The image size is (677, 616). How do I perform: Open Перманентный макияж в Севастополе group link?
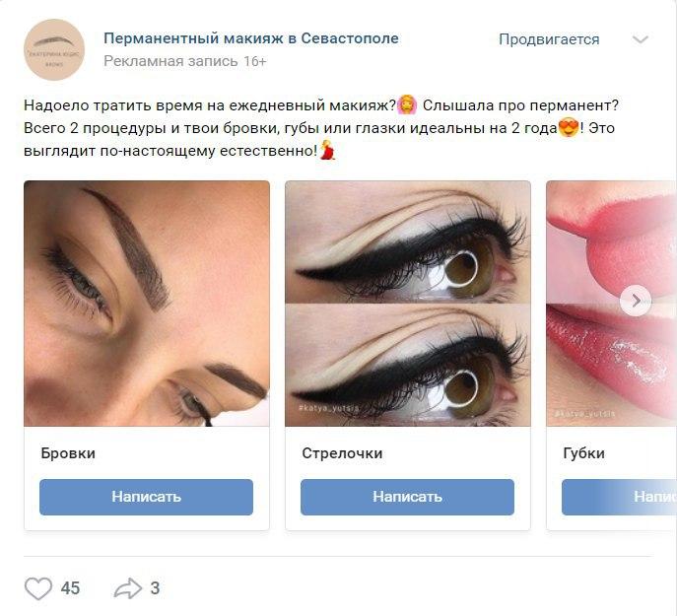(x=251, y=38)
